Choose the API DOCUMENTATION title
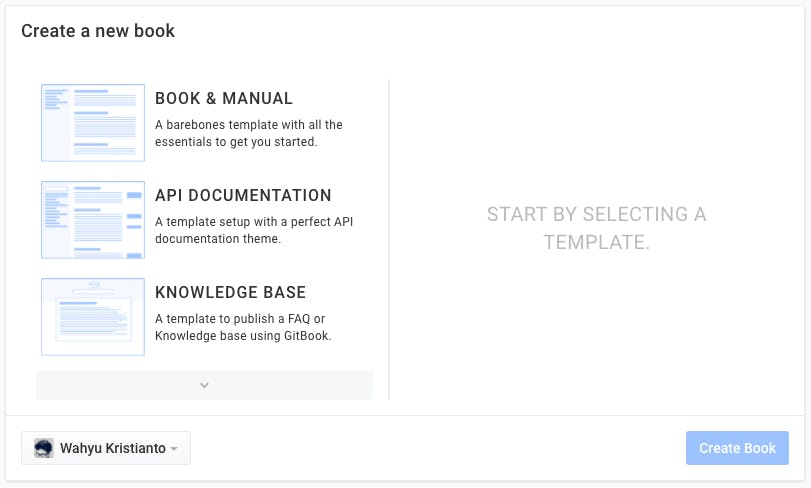The width and height of the screenshot is (811, 488). [243, 195]
